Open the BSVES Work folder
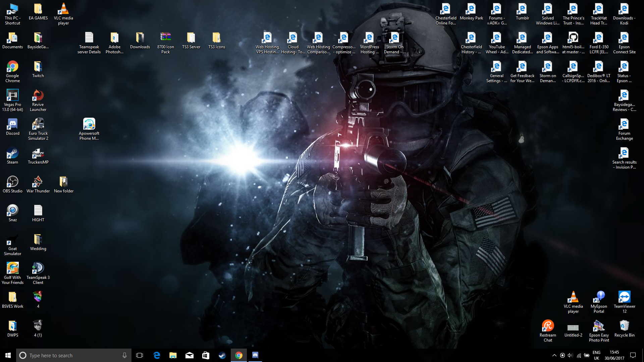 click(12, 300)
